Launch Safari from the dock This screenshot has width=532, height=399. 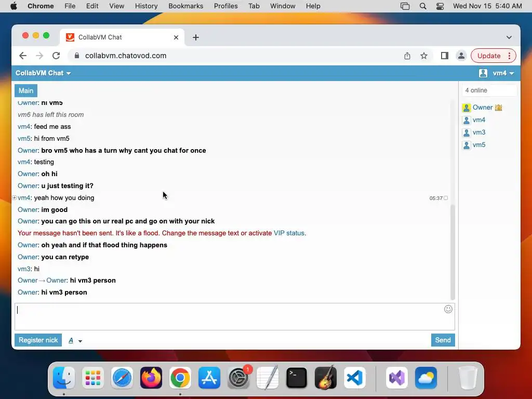122,378
